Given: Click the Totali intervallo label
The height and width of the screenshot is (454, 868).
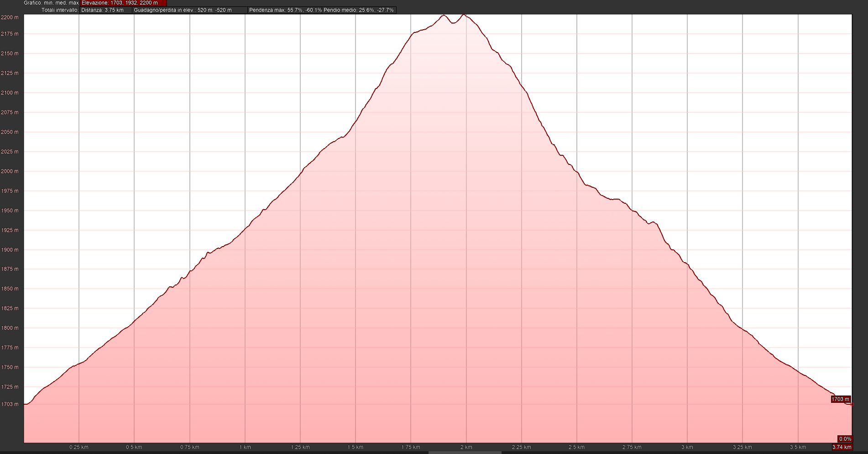Looking at the screenshot, I should (x=60, y=10).
